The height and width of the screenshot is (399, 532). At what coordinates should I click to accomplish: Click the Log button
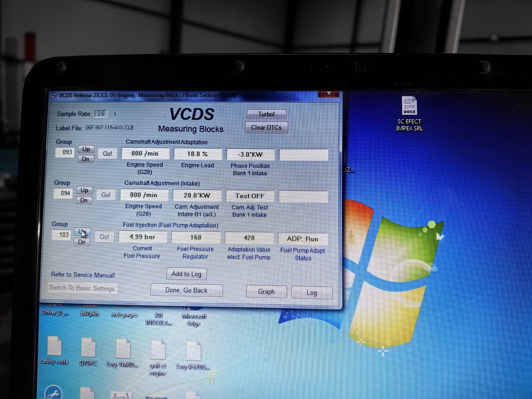[312, 292]
